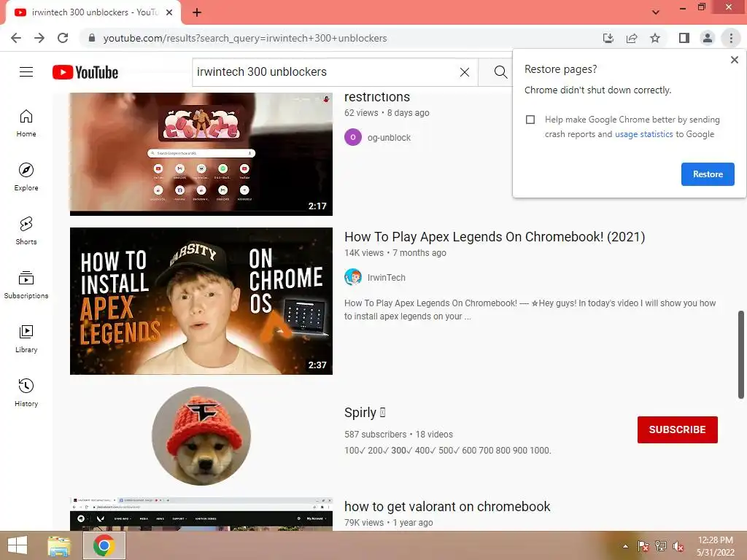Open How To Play Apex Legends video title

495,237
